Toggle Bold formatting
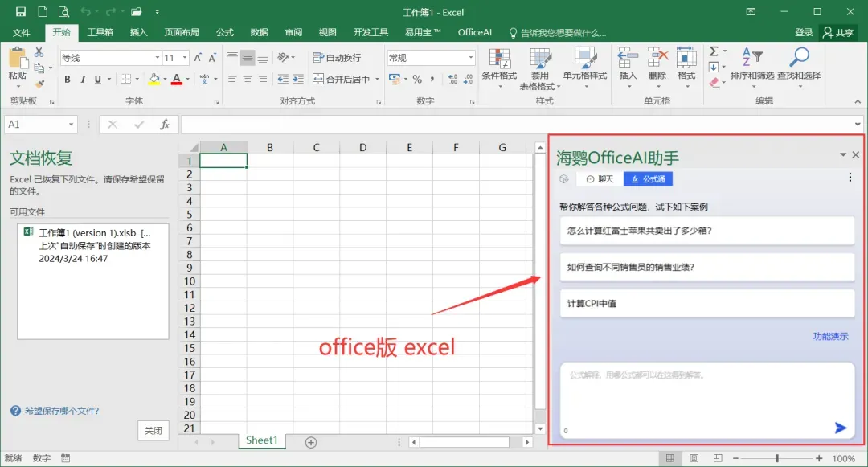Viewport: 868px width, 467px height. pyautogui.click(x=67, y=79)
